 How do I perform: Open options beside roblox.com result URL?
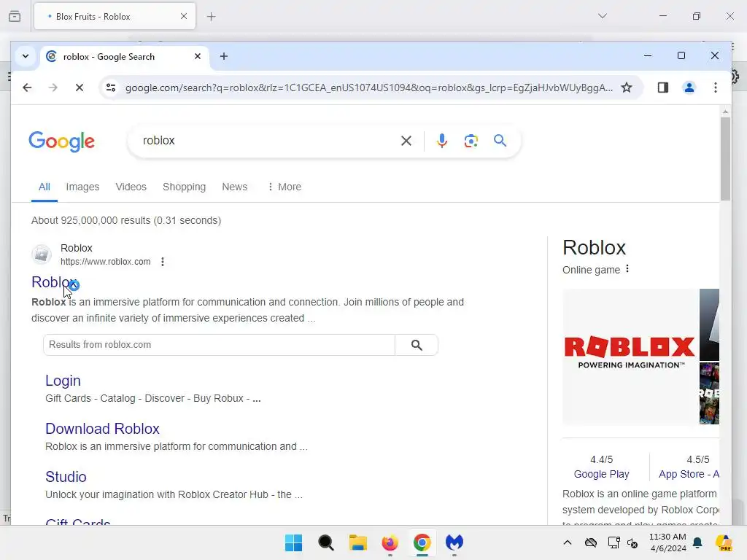[x=163, y=262]
